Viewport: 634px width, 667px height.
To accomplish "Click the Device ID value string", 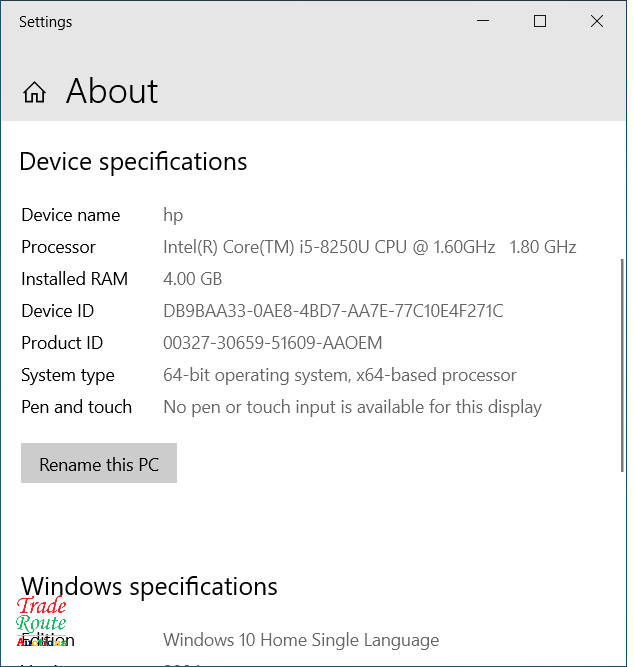I will [x=333, y=311].
